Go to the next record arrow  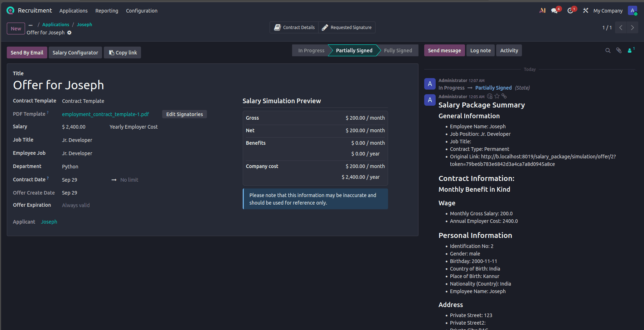pyautogui.click(x=632, y=28)
